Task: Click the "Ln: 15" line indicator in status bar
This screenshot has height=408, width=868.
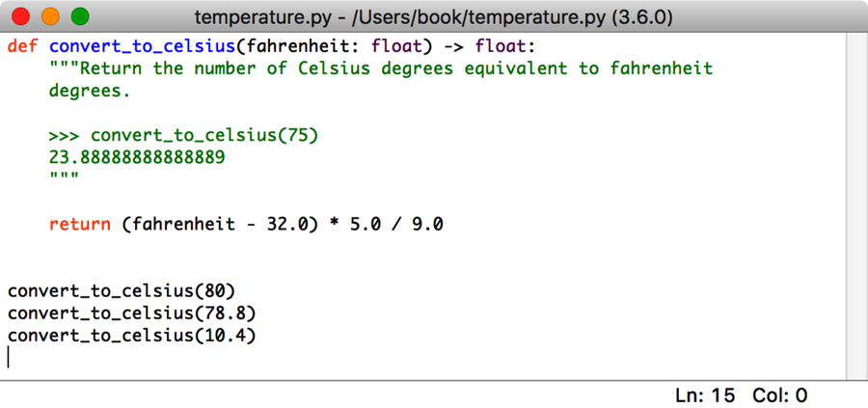Action: click(x=705, y=395)
